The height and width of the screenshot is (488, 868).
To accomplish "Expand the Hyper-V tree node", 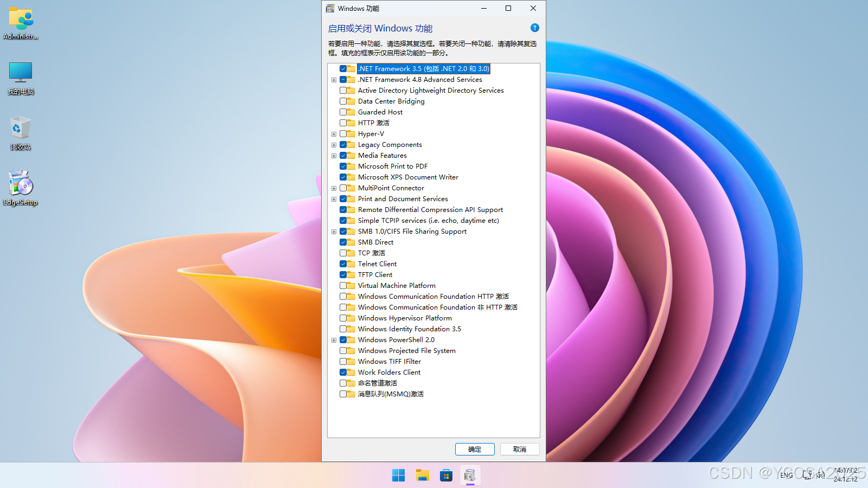I will [334, 134].
